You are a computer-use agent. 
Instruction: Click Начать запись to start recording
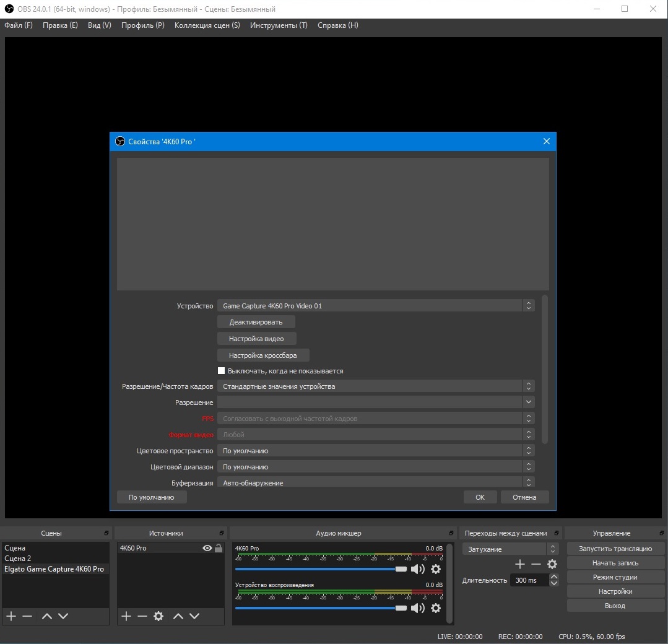tap(615, 563)
